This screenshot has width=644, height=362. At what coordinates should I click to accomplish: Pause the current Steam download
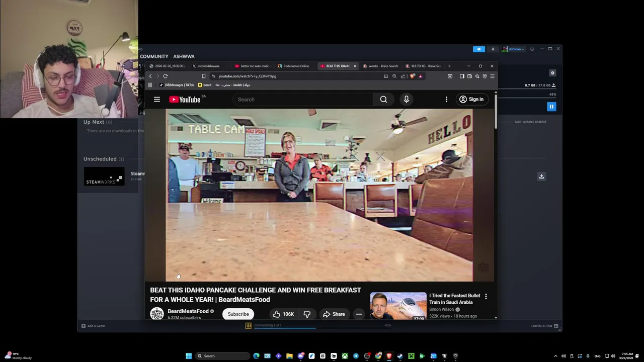551,107
